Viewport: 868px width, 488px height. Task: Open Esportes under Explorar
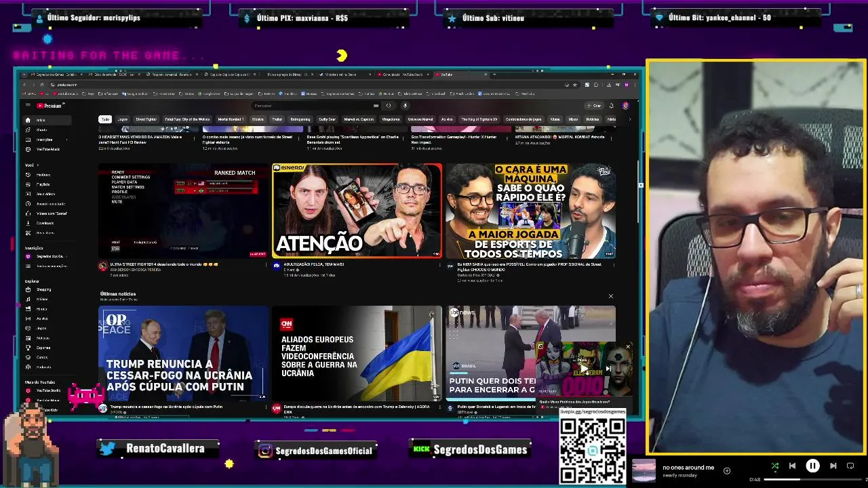click(x=42, y=348)
